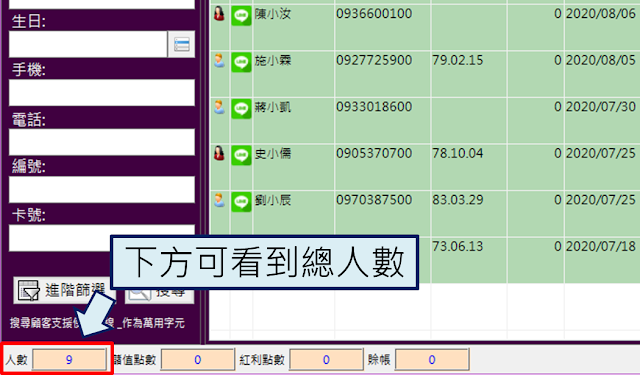Click the 人數 count field showing 9
Viewport: 640px width, 375px height.
coord(69,359)
